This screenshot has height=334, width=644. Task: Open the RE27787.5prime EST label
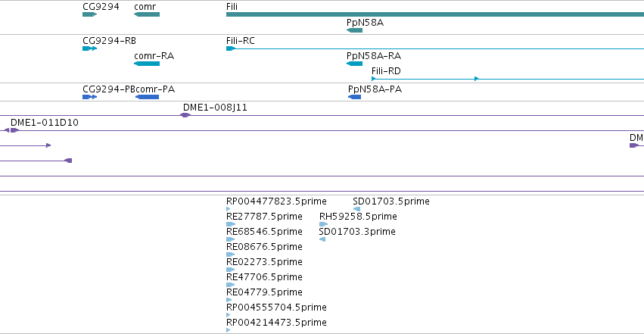click(x=264, y=217)
